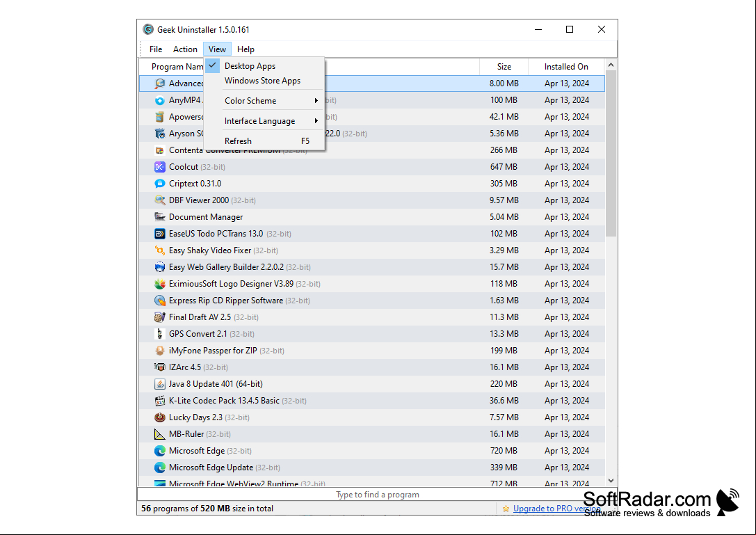
Task: Click the Contenta Converter icon
Action: click(x=159, y=150)
